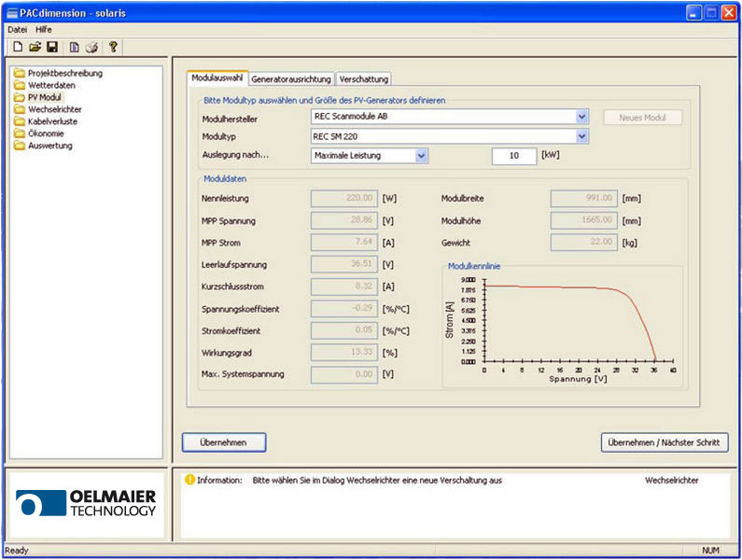
Task: Click the Max. Systemspannung value field
Action: tap(344, 374)
